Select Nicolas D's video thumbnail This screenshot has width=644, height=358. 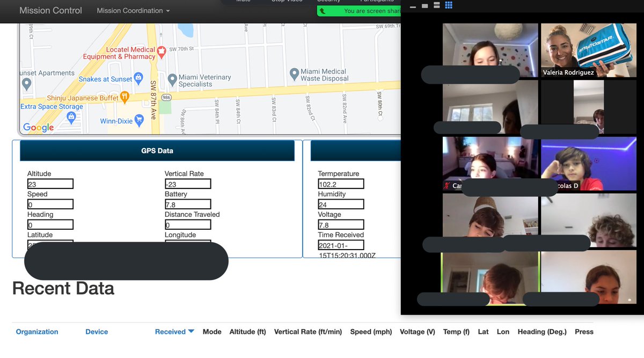pyautogui.click(x=588, y=164)
